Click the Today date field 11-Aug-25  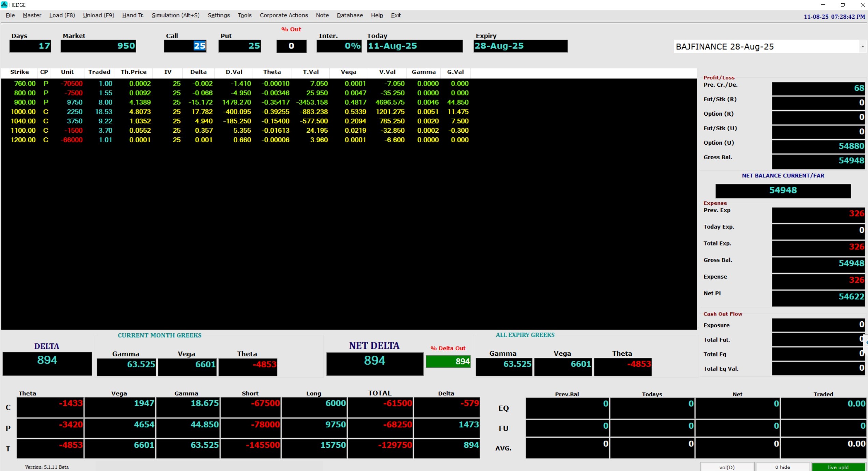pos(415,46)
